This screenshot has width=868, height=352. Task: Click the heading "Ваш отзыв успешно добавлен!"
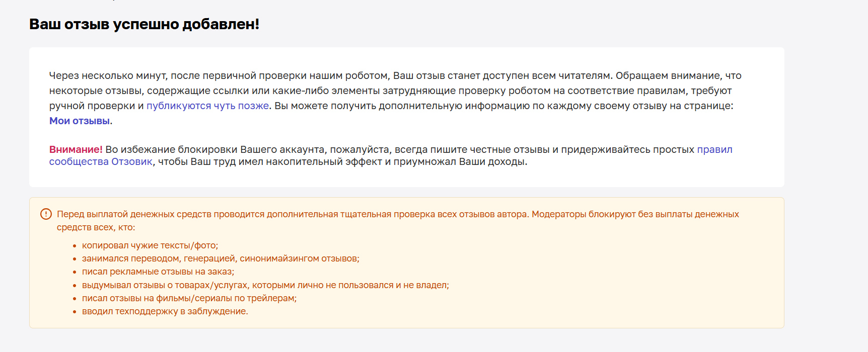pos(144,24)
